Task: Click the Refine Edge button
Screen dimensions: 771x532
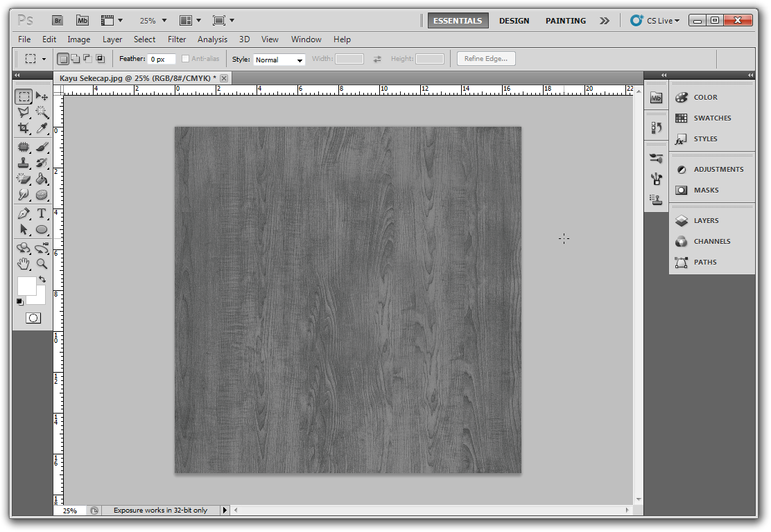Action: click(x=485, y=58)
